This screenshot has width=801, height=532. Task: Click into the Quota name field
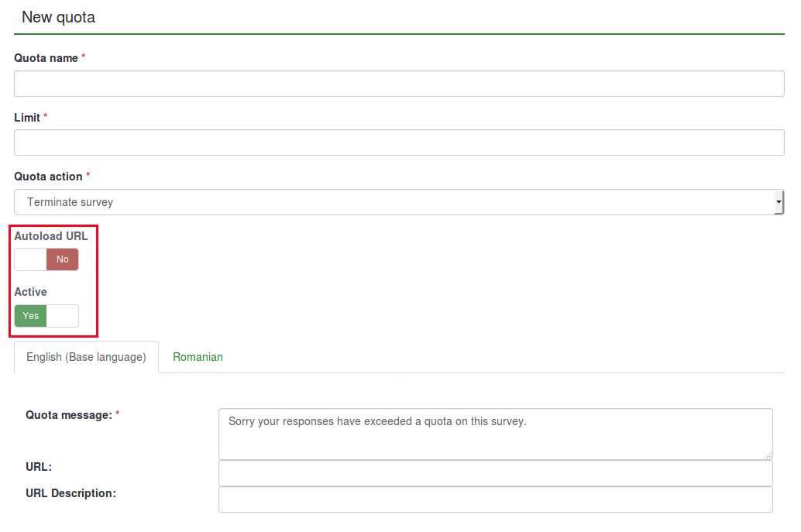(x=399, y=84)
